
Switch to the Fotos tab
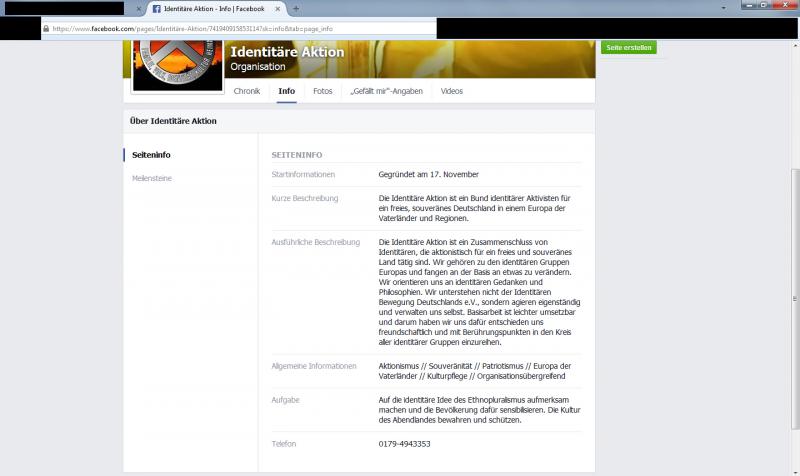(323, 91)
